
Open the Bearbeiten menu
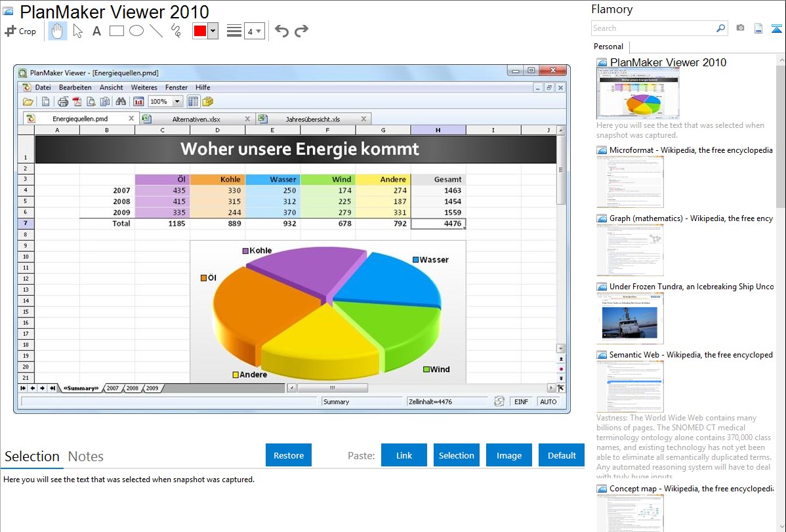75,87
